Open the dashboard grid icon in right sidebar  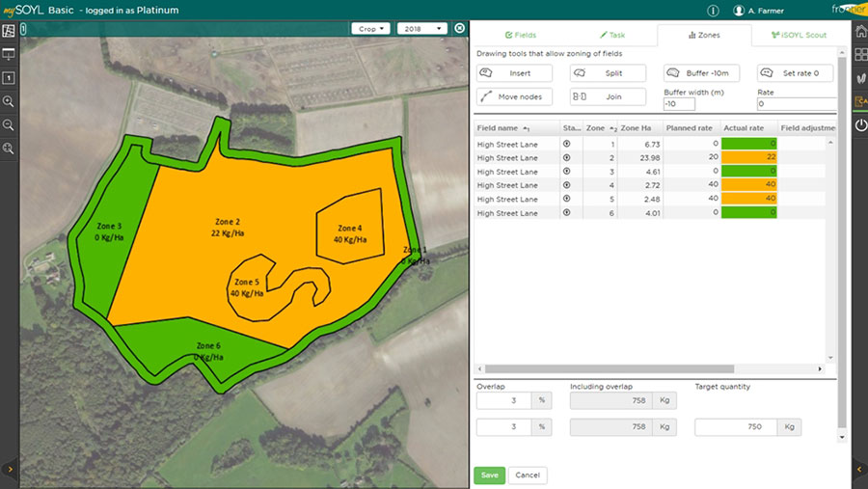(x=859, y=54)
